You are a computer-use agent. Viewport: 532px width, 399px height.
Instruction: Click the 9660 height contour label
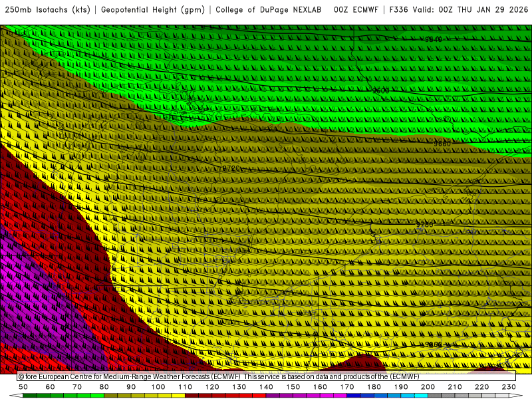click(442, 144)
